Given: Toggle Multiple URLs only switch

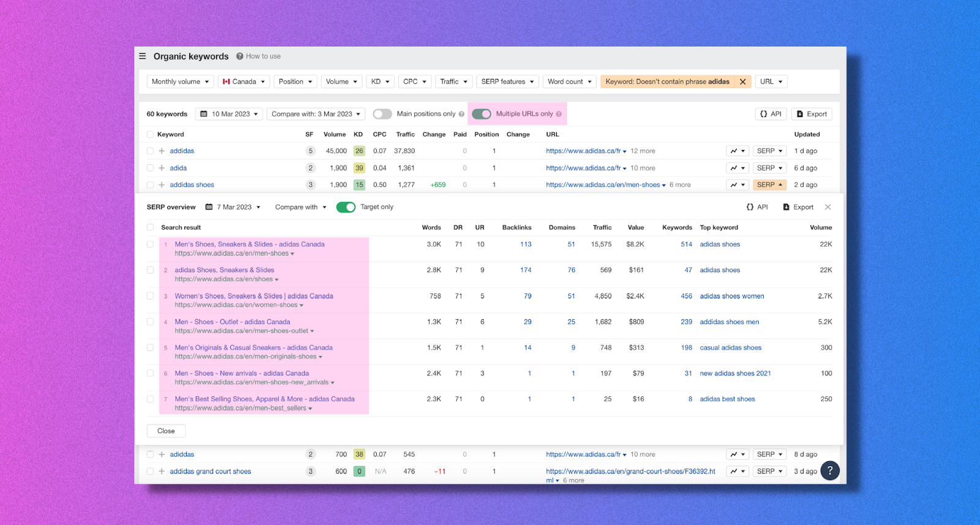Looking at the screenshot, I should [481, 114].
